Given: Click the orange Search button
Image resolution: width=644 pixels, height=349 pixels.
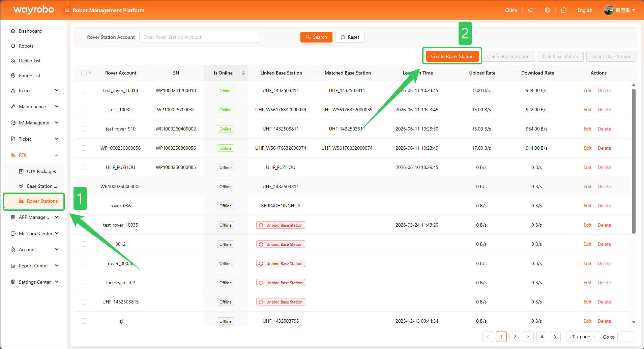Looking at the screenshot, I should (316, 37).
